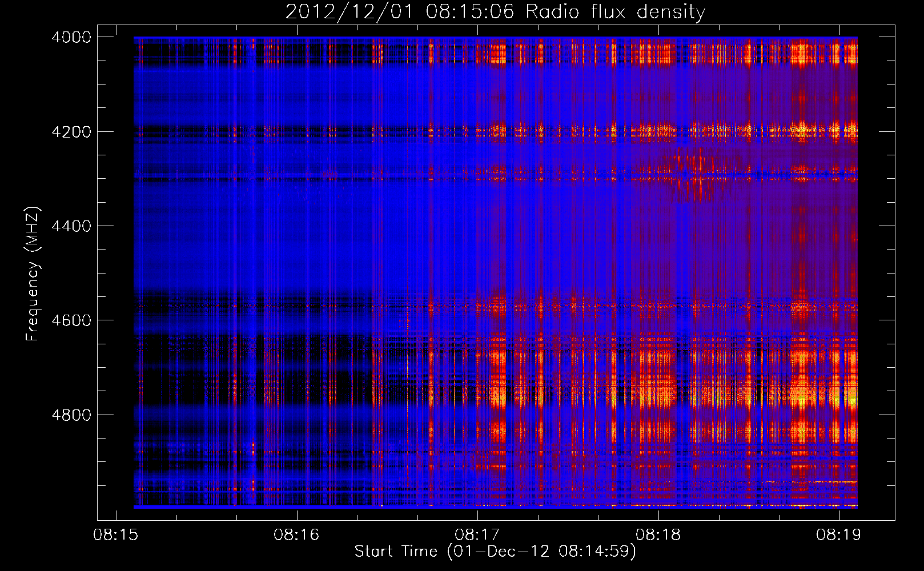Click the 'Start Time (01-Dec-12 08:14:59)' axis title
This screenshot has height=571, width=924.
tap(495, 552)
